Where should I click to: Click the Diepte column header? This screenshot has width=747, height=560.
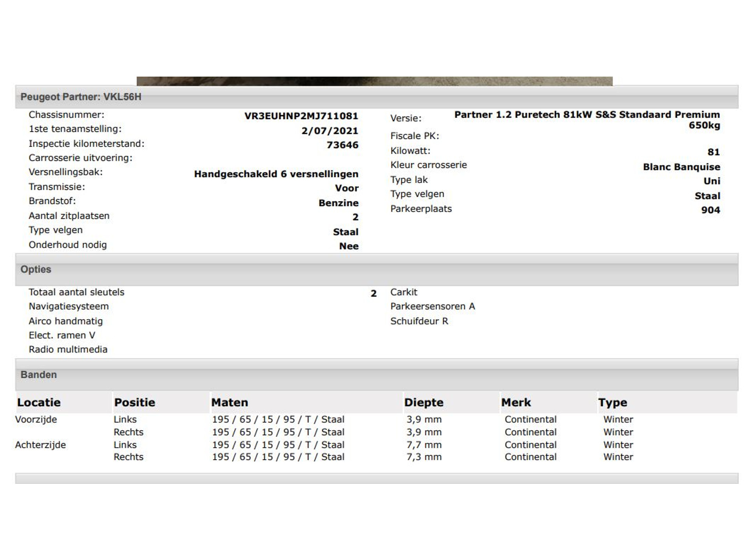[x=424, y=402]
